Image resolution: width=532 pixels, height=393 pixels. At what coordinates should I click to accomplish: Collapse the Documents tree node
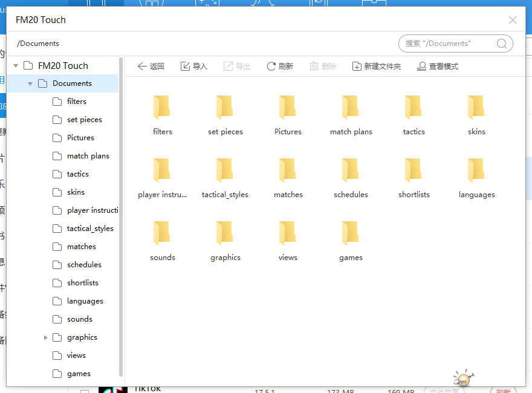tap(30, 83)
